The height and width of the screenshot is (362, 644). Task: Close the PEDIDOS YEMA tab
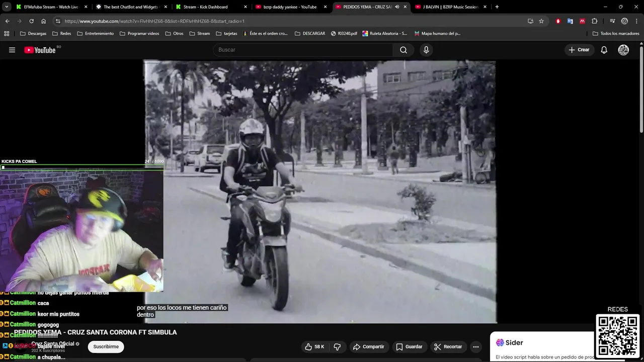tap(405, 7)
